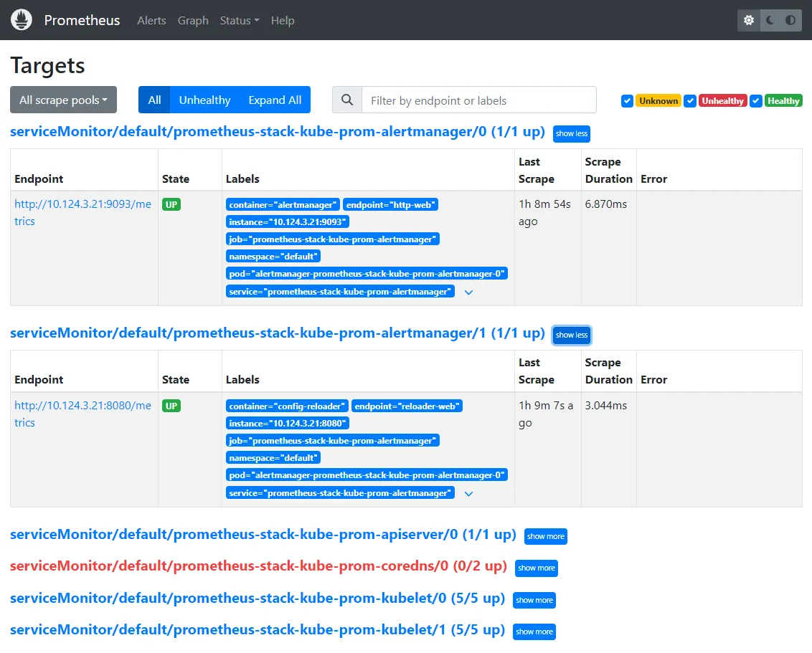Image resolution: width=812 pixels, height=653 pixels.
Task: Expand the kube-prom-kubelet/0 target list
Action: (x=534, y=600)
